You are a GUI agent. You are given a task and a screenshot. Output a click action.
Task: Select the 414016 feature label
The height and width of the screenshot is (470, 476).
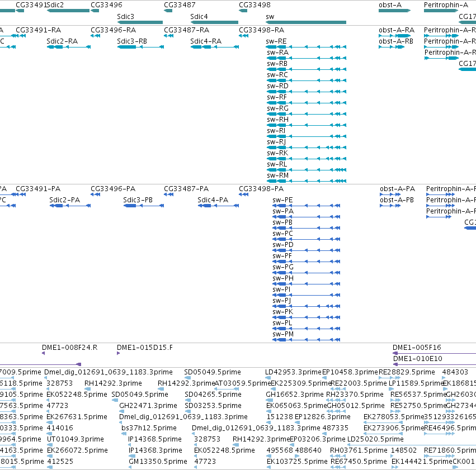coord(60,428)
